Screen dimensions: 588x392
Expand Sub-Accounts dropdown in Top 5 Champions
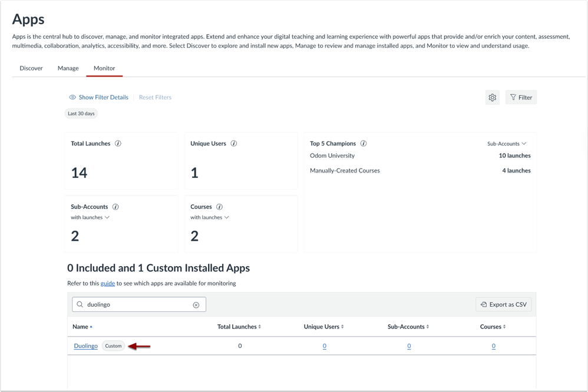507,144
